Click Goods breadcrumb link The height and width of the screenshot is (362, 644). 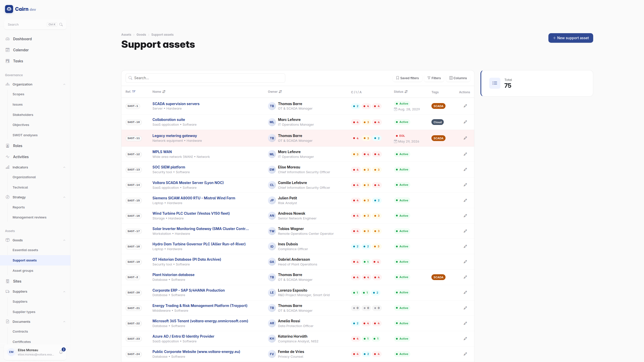point(141,35)
